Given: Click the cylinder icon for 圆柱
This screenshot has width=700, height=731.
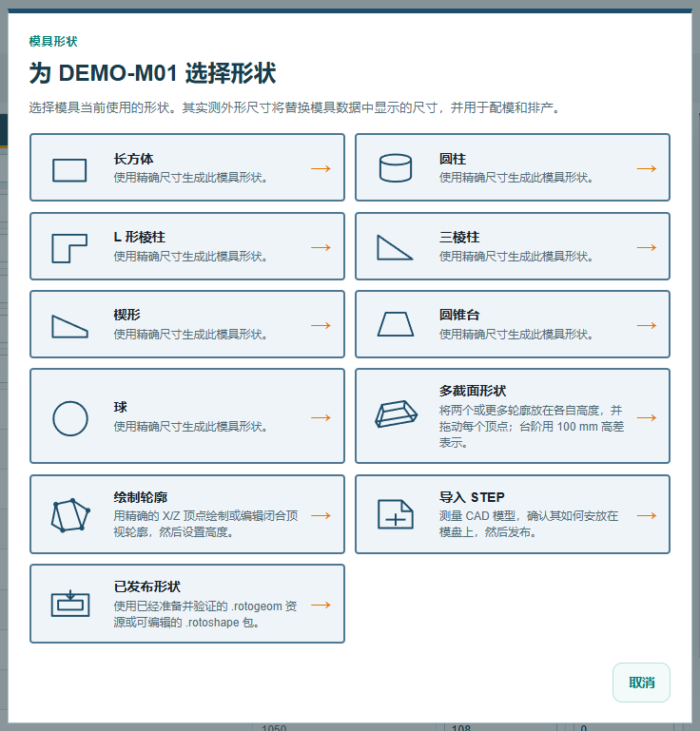Looking at the screenshot, I should click(x=396, y=168).
